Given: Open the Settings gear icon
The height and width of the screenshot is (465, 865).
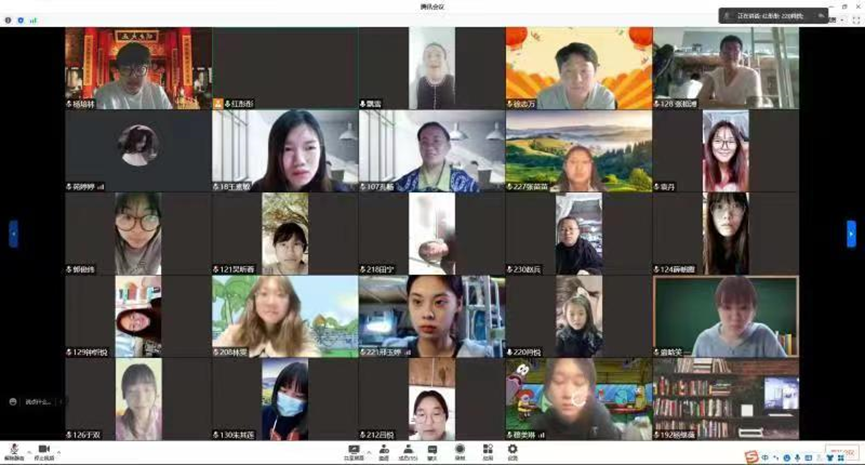Looking at the screenshot, I should pos(512,450).
